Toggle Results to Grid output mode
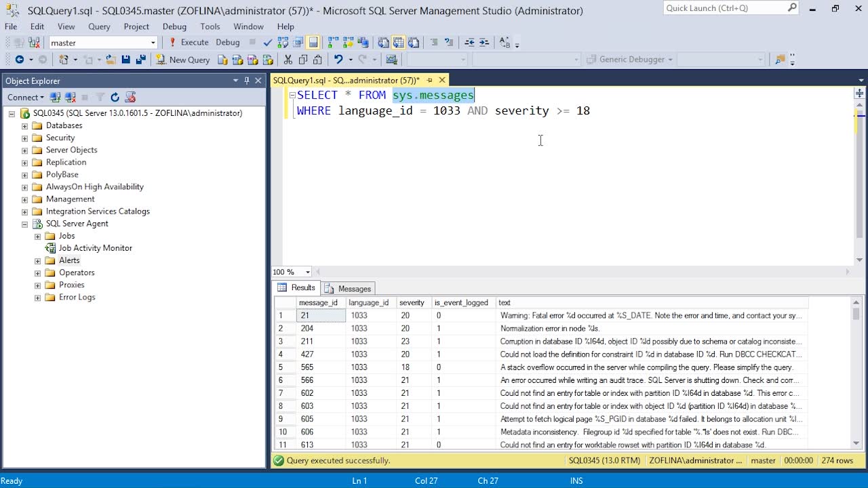Screen dimensions: 868x488 pyautogui.click(x=398, y=42)
